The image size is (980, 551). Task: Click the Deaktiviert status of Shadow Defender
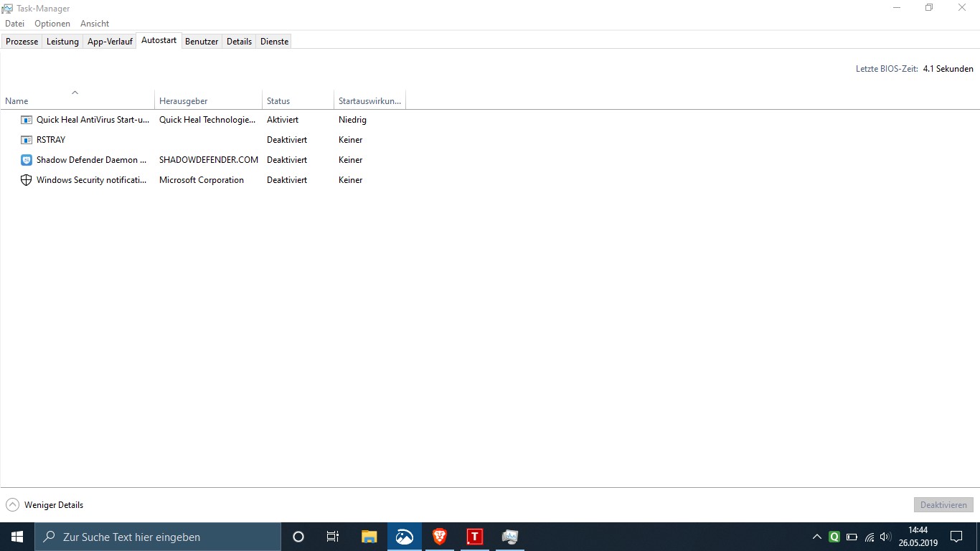(287, 160)
